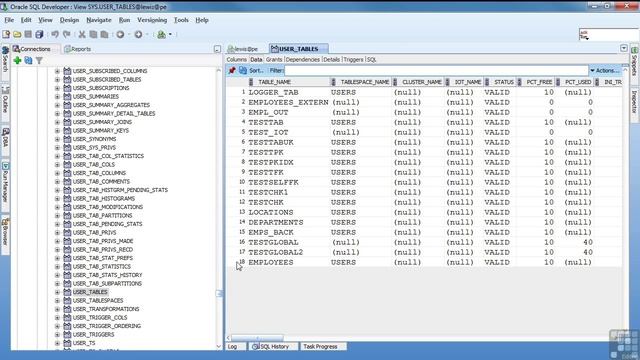Click the Redo toolbar icon
This screenshot has height=360, width=640.
pos(67,35)
